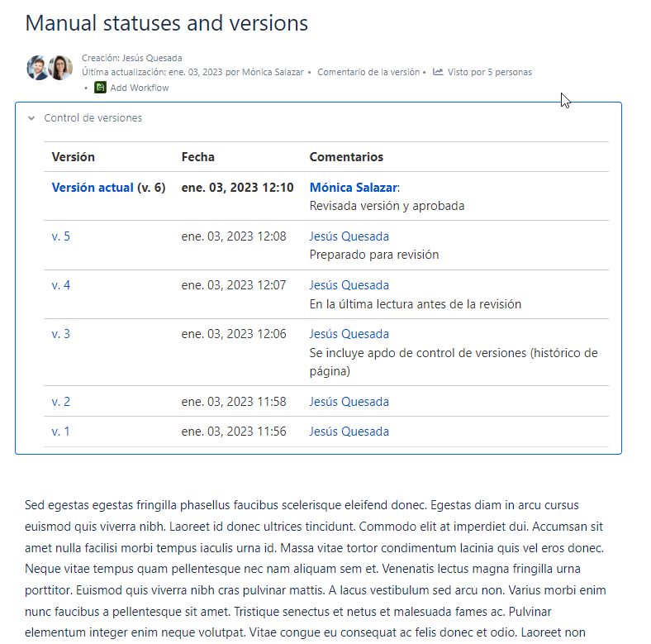Click comment En la última lectura antes
The height and width of the screenshot is (644, 651).
coord(416,304)
